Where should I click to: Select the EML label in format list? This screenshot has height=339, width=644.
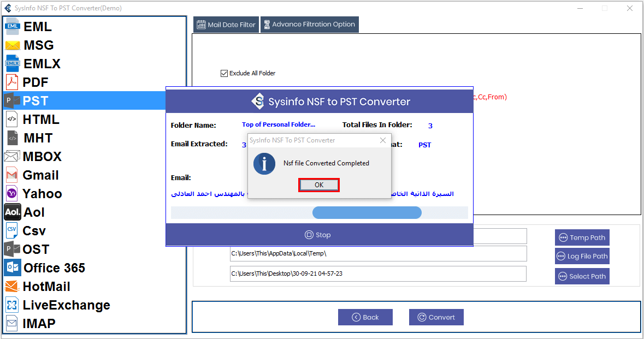(x=38, y=27)
